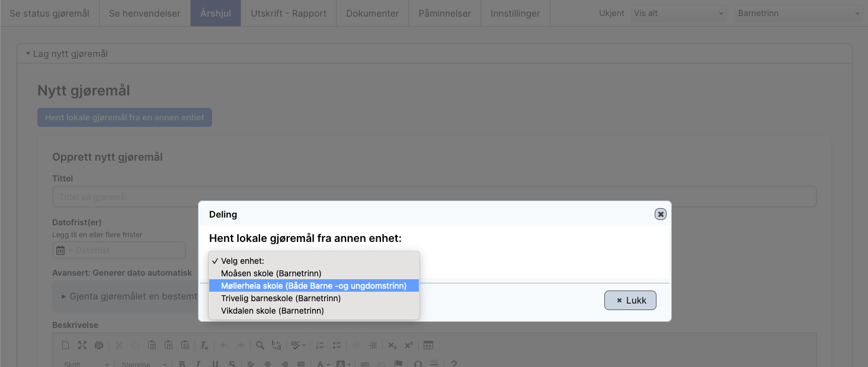This screenshot has height=367, width=868.
Task: Click the Find magnifier icon
Action: point(260,345)
